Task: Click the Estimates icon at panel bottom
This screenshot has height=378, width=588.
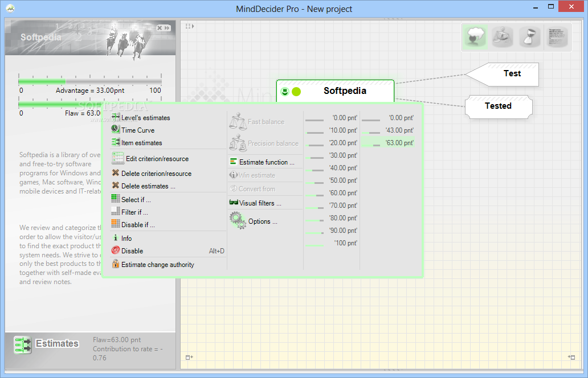Action: tap(23, 345)
